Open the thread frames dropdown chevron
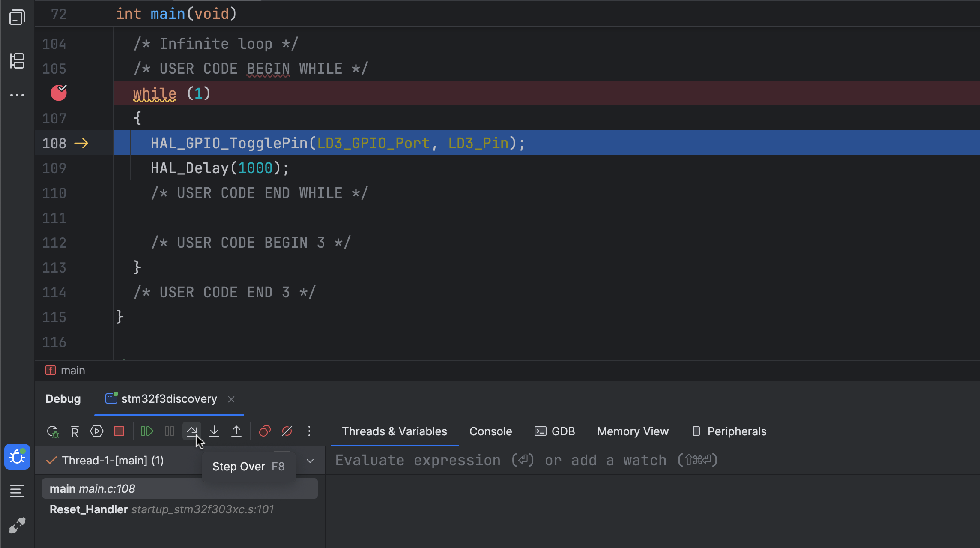 [310, 461]
